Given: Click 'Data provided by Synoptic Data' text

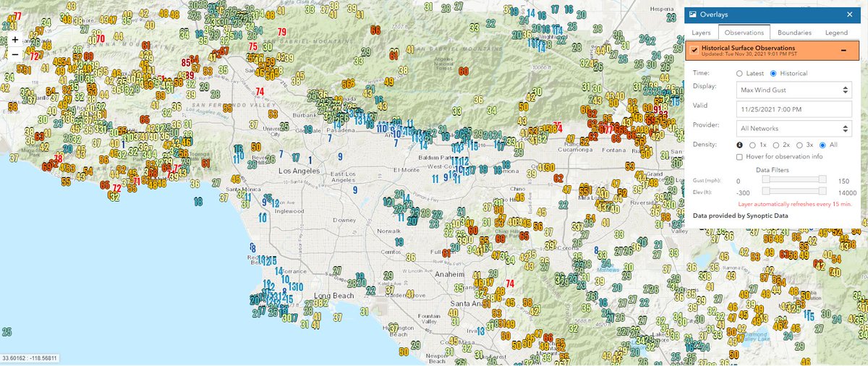Looking at the screenshot, I should (x=741, y=216).
